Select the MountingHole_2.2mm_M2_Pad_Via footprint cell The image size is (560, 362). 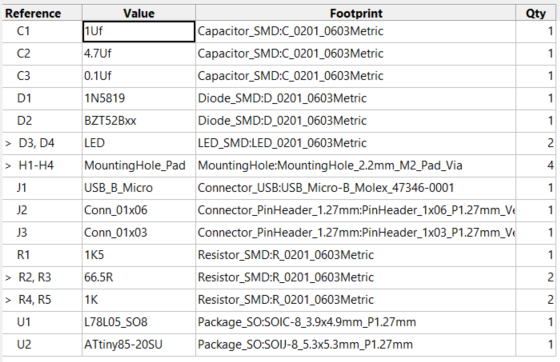[x=356, y=165]
